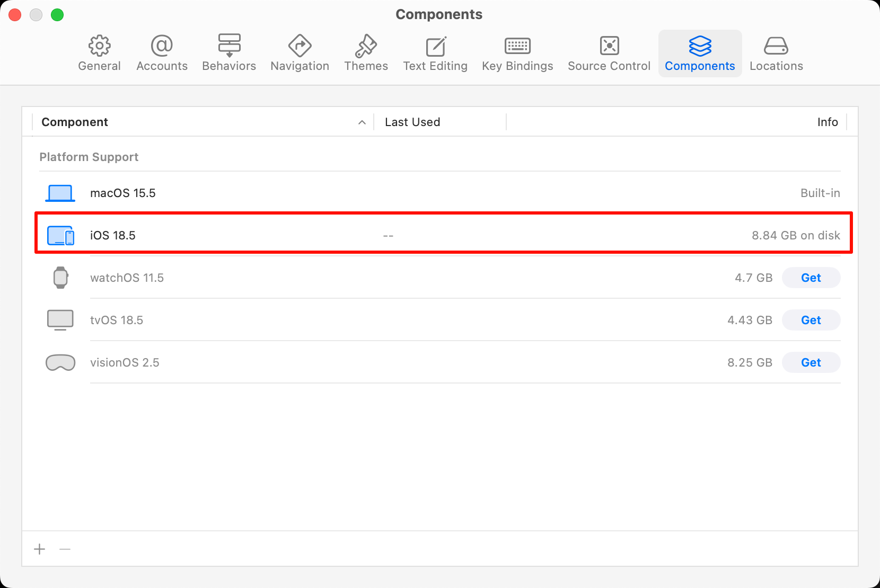
Task: Open the Behaviors settings icon
Action: pyautogui.click(x=229, y=46)
